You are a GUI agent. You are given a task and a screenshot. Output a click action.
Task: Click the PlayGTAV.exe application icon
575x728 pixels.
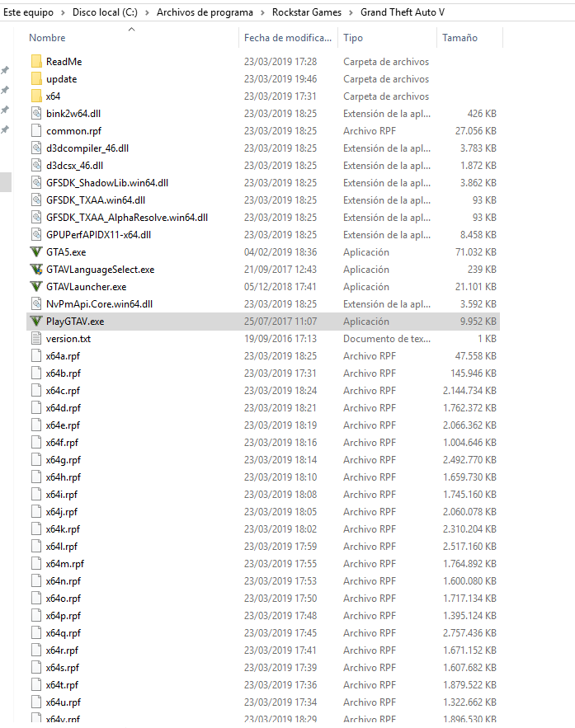point(36,322)
